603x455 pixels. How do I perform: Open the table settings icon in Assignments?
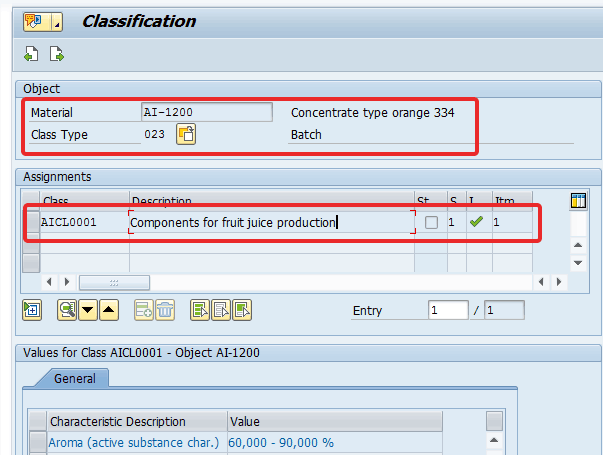pos(578,201)
